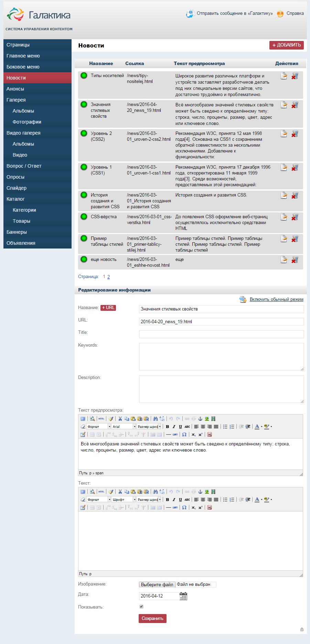Click edit icon for the 'Типы носителей' row

coord(284,76)
